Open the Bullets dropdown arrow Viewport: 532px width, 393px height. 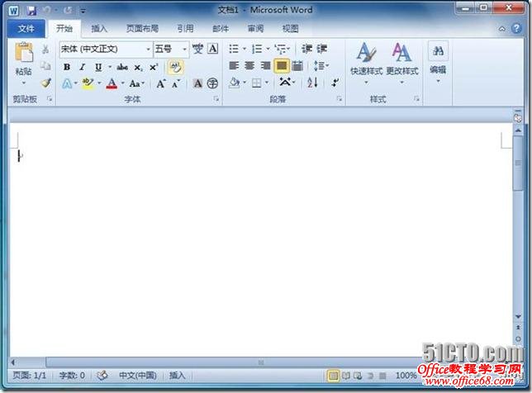[x=245, y=49]
